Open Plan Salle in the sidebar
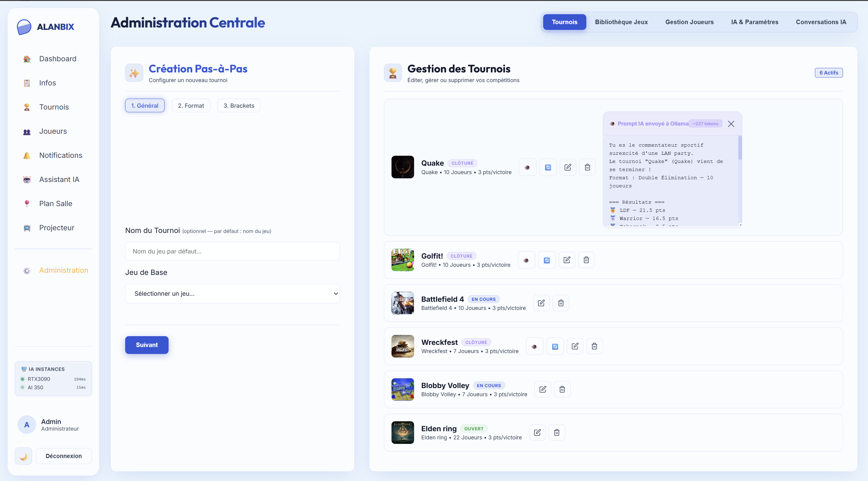This screenshot has height=481, width=868. (x=53, y=204)
